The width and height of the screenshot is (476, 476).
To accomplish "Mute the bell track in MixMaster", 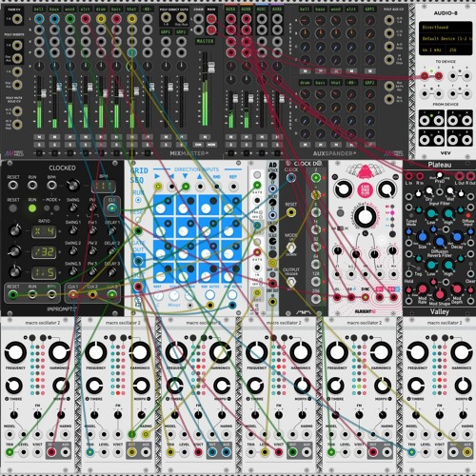I will click(x=39, y=137).
